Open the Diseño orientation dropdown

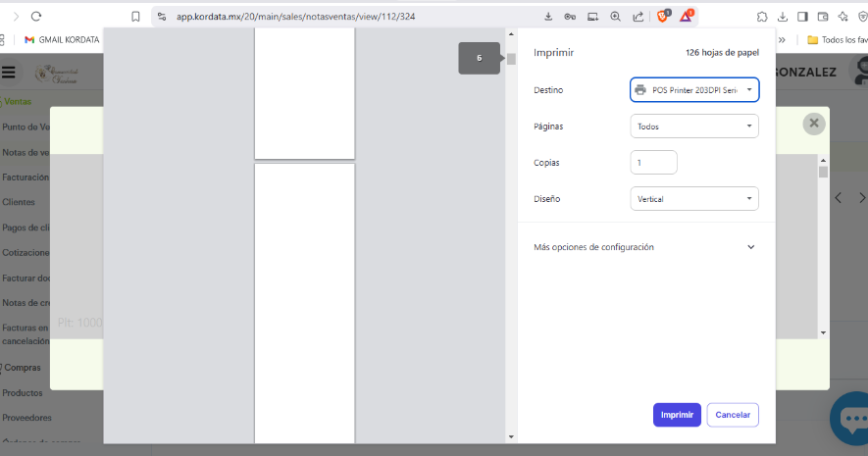[694, 199]
